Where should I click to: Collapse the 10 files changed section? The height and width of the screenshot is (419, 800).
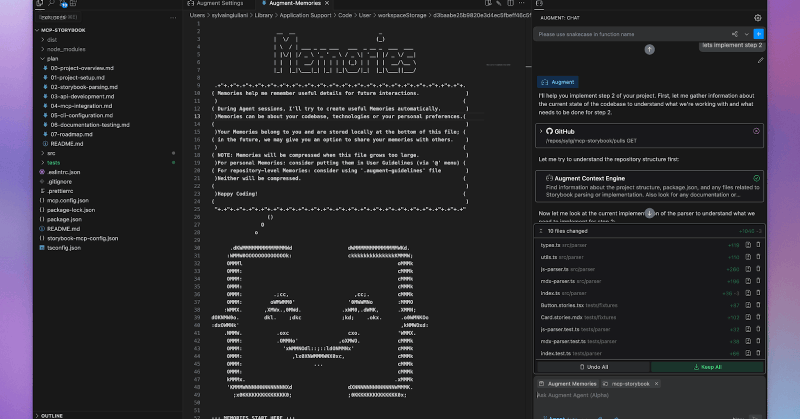(541, 231)
